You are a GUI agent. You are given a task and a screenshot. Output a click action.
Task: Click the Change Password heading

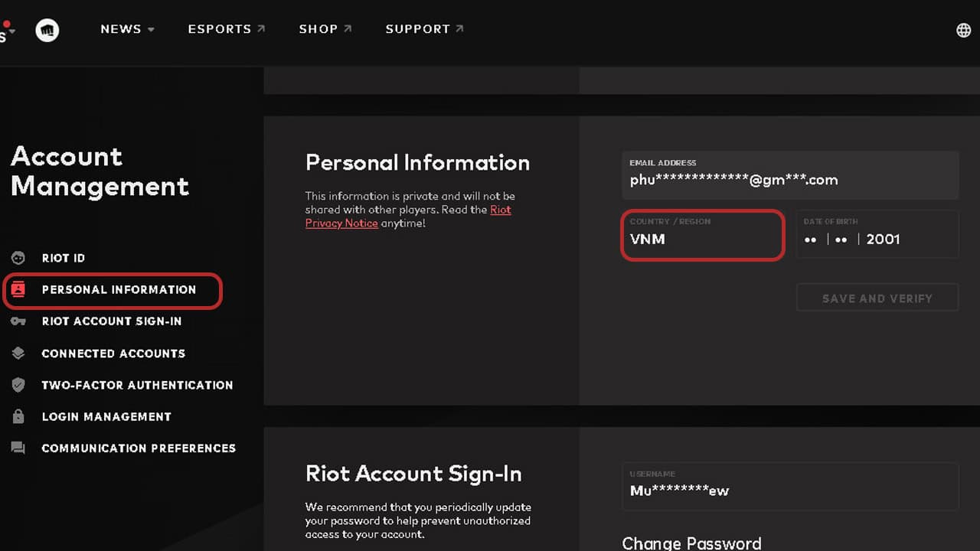[691, 543]
